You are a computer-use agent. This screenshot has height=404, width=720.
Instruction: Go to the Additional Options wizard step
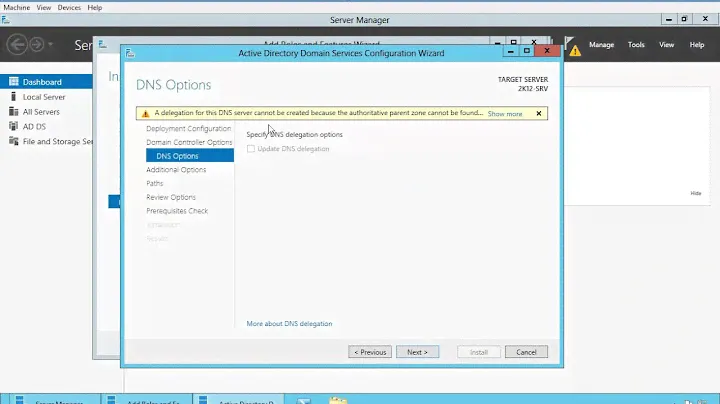[x=176, y=170]
